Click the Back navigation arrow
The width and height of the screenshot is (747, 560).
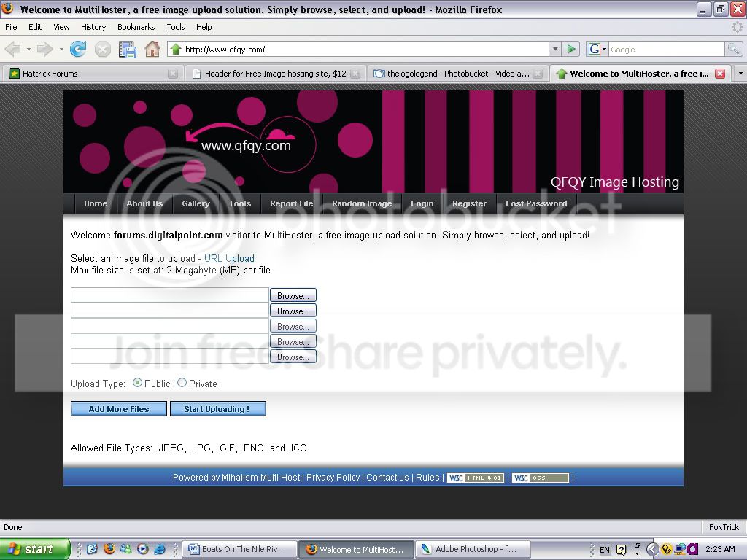(x=13, y=49)
